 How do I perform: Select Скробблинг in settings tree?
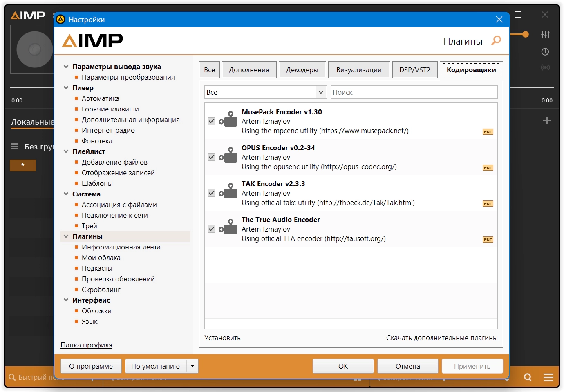click(x=101, y=290)
